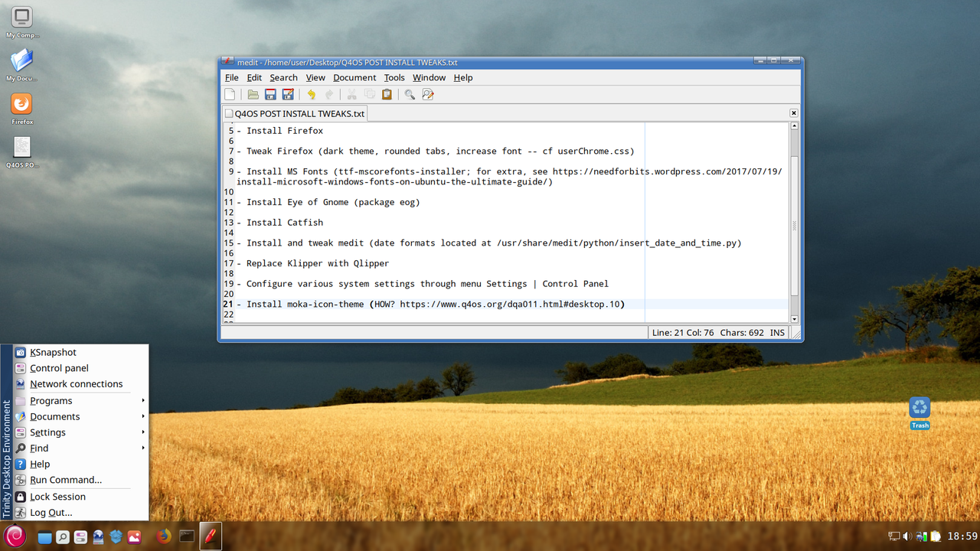
Task: Open the Tools menu
Action: [x=394, y=77]
